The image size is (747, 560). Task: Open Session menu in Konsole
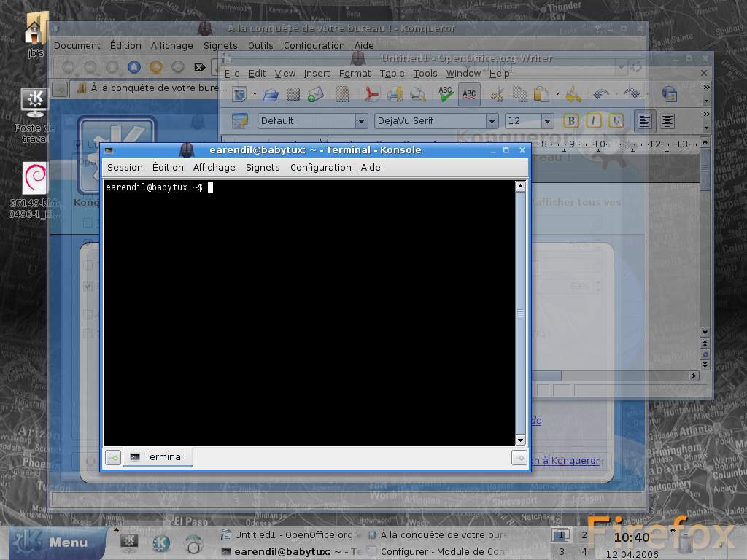point(125,168)
